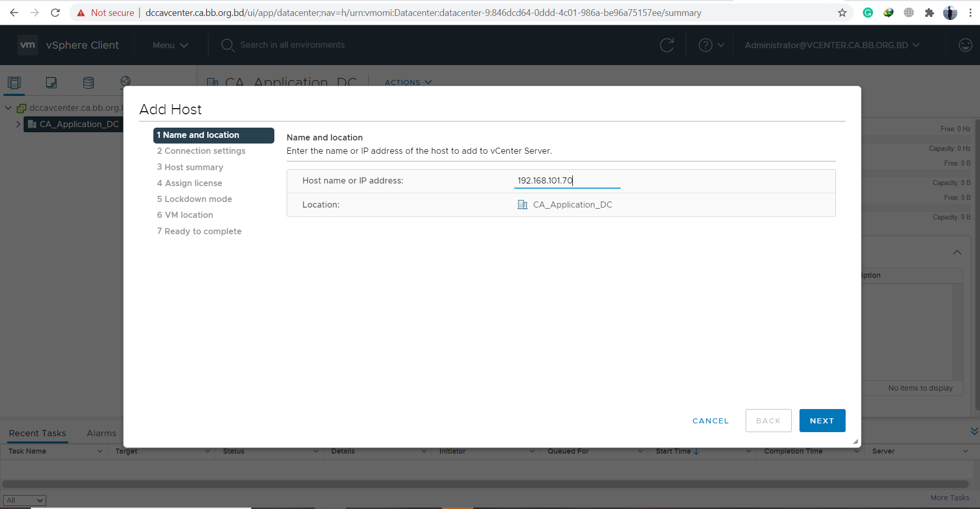Open Networking inventory view icon
Image resolution: width=980 pixels, height=509 pixels.
pyautogui.click(x=125, y=82)
